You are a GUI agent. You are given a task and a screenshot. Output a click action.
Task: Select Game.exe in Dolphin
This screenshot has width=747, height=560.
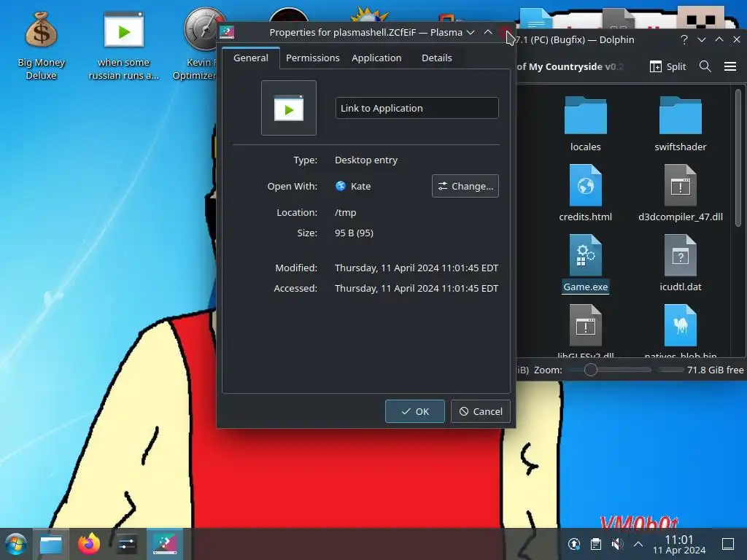click(585, 263)
